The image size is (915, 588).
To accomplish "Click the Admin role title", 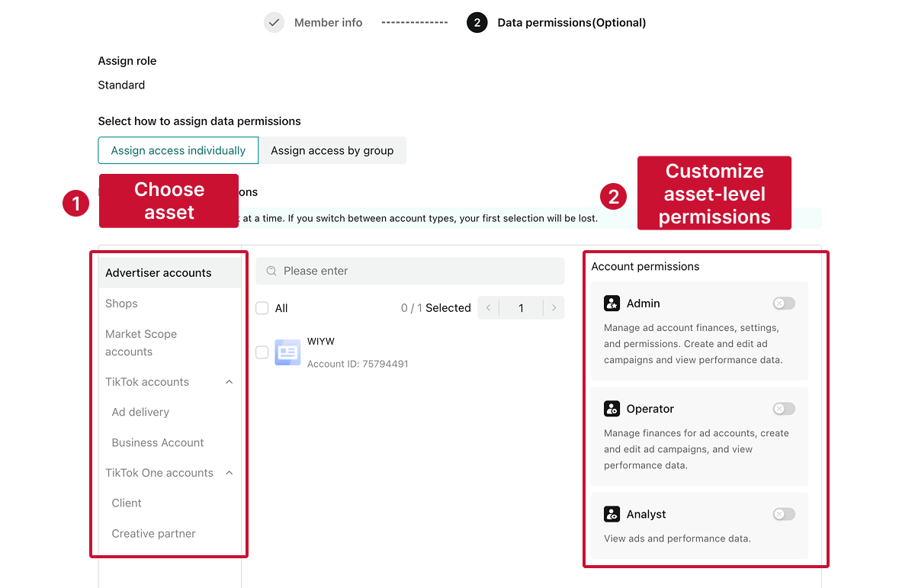I will [644, 304].
